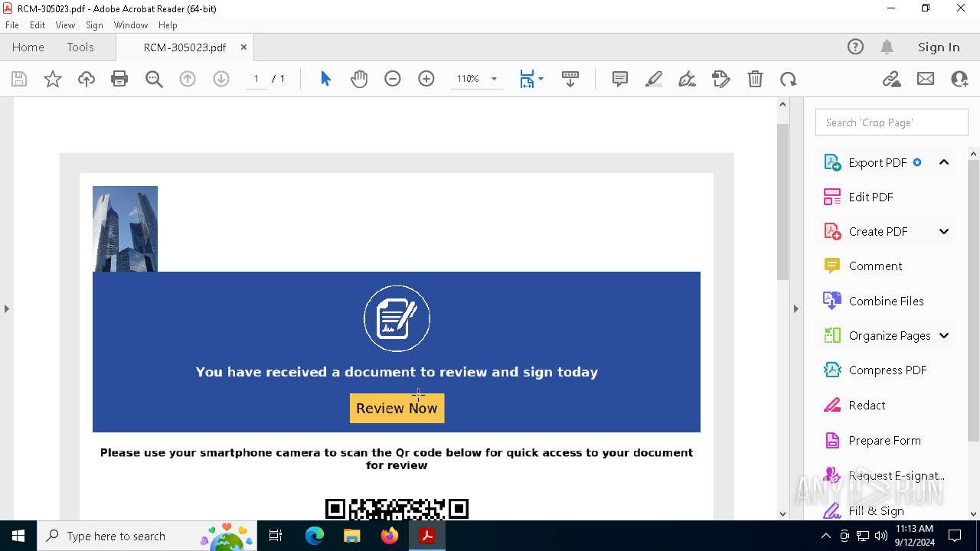Open the Sign menu
980x551 pixels.
click(x=95, y=25)
